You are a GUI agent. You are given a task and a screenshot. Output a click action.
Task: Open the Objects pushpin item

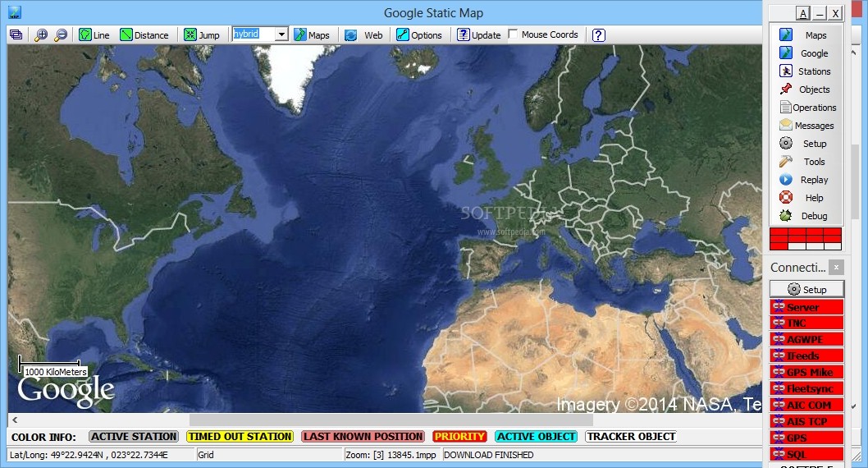pos(806,89)
